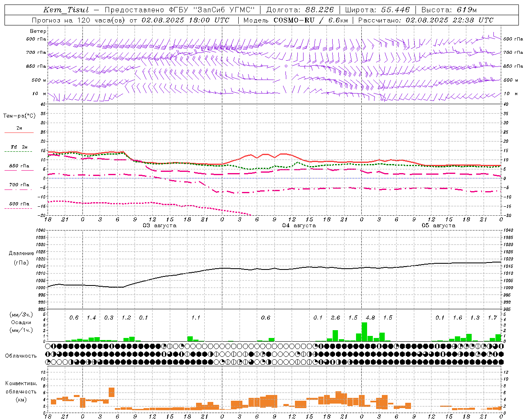Click the 4.8 precipitation total value
This screenshot has height=420, width=525.
click(x=370, y=318)
